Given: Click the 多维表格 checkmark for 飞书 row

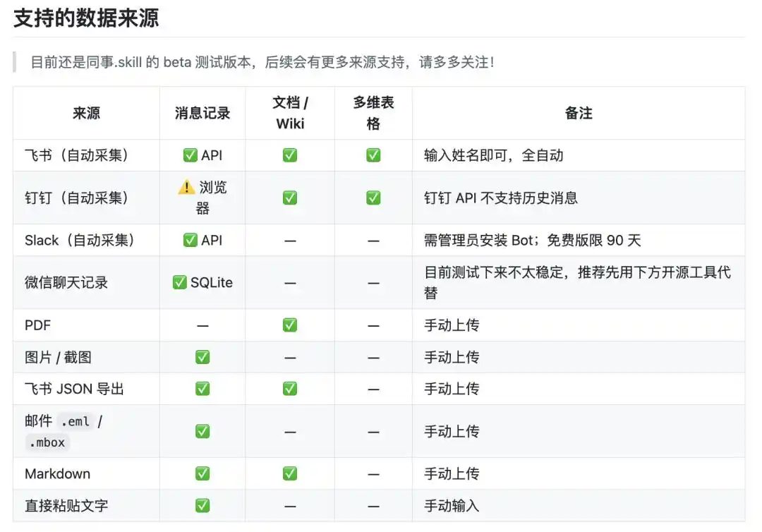Looking at the screenshot, I should point(373,155).
